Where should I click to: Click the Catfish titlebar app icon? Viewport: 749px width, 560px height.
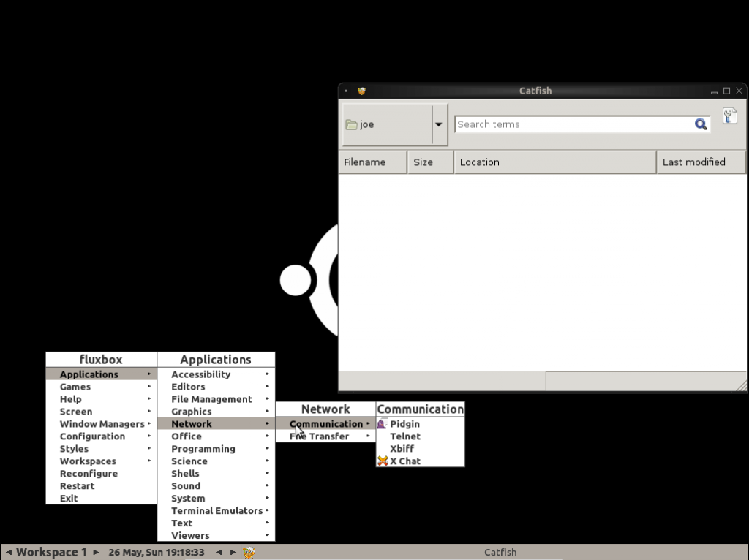[x=361, y=91]
